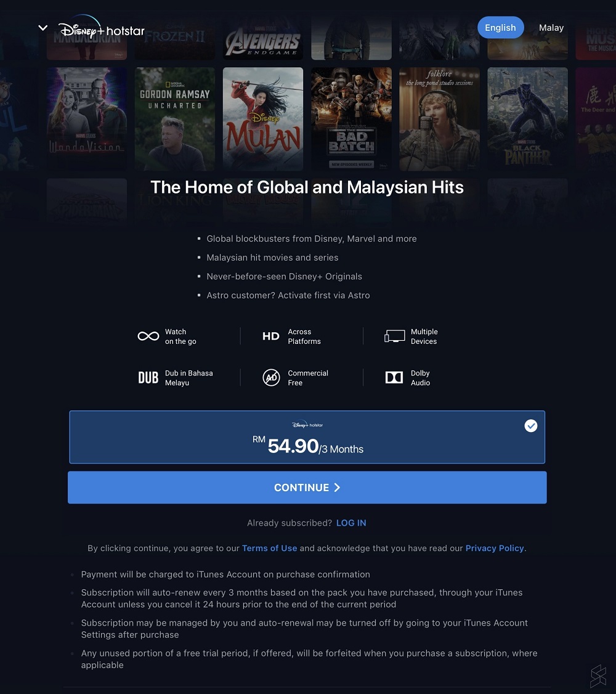Open the Terms of Use link

(269, 548)
